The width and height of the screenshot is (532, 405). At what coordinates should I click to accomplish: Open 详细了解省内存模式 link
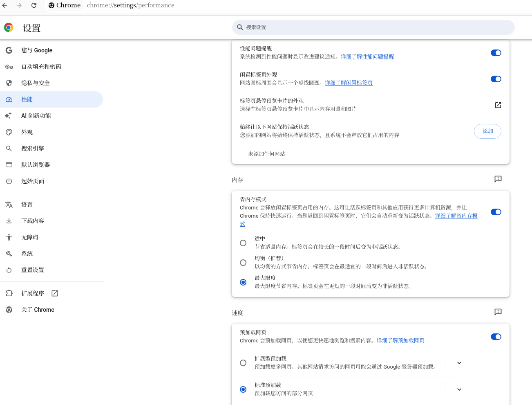point(456,216)
